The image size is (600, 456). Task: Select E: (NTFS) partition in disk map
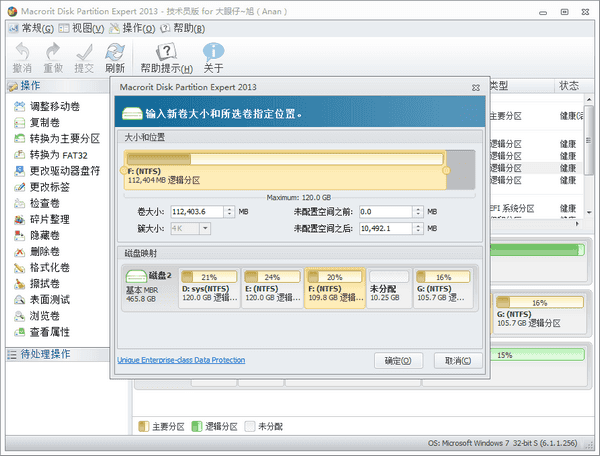(272, 288)
